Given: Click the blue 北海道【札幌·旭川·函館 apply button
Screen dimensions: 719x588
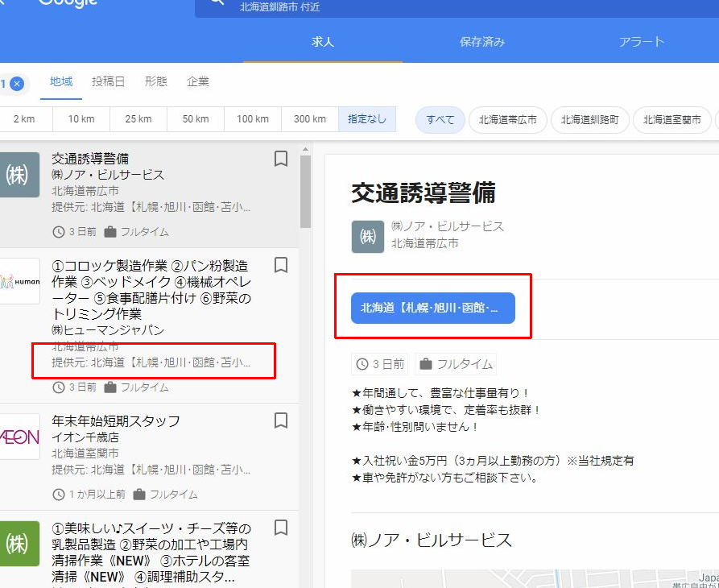Looking at the screenshot, I should pos(433,308).
